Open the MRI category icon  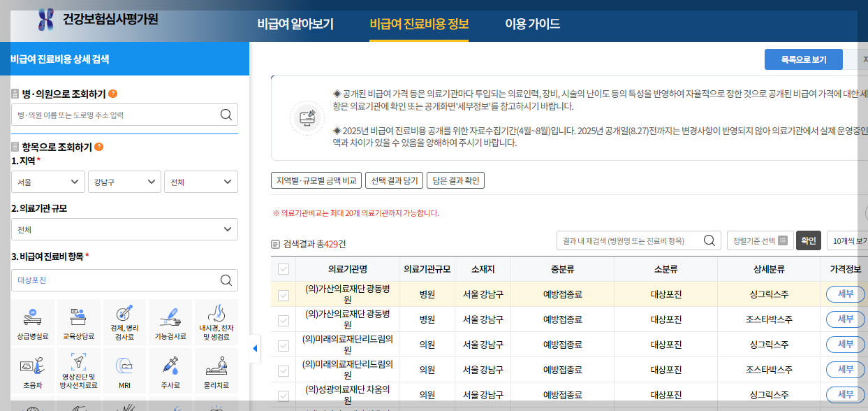[x=124, y=370]
